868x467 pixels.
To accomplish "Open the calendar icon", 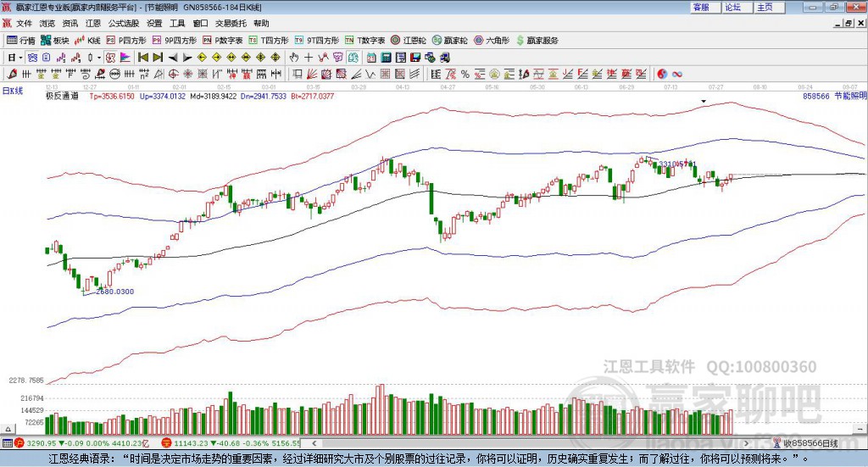I will [371, 58].
